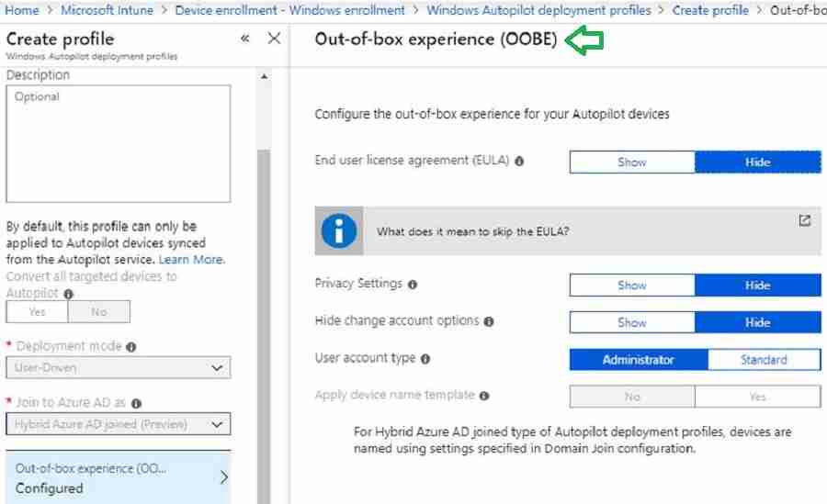Set EULA option to Hide
Viewport: 827px width, 504px height.
point(758,162)
